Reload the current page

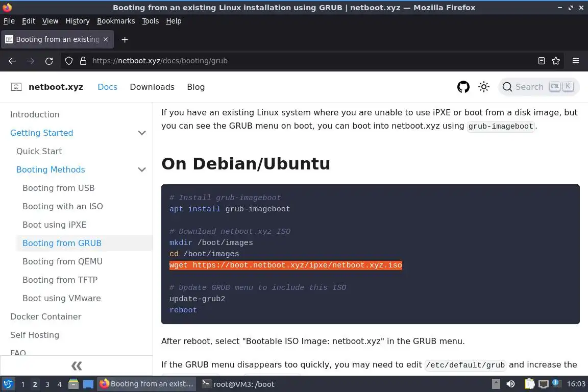49,61
